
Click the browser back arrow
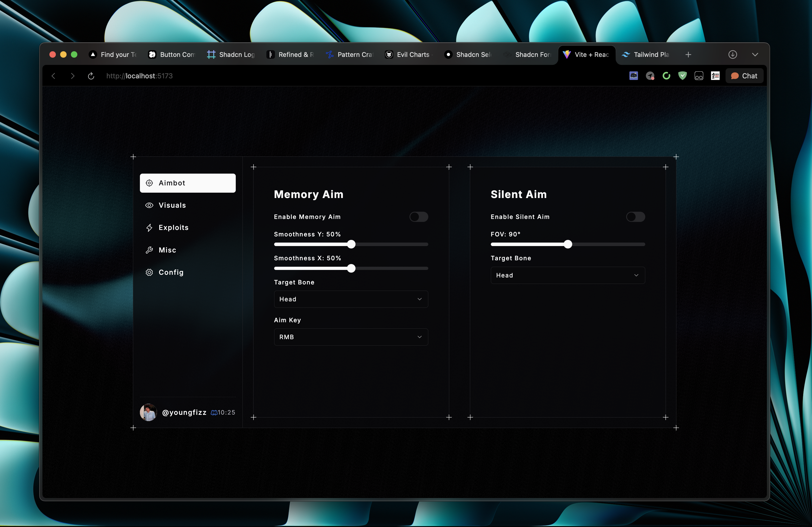tap(53, 76)
